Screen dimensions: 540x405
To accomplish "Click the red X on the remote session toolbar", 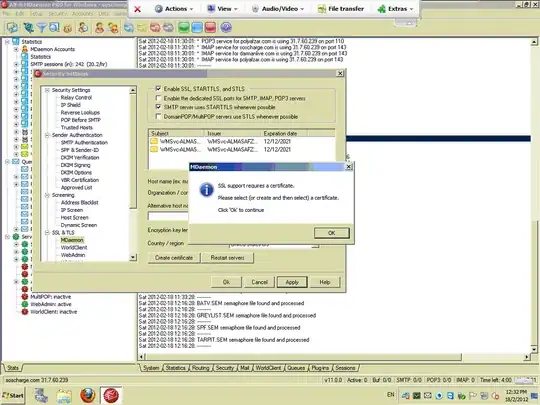I will point(137,9).
